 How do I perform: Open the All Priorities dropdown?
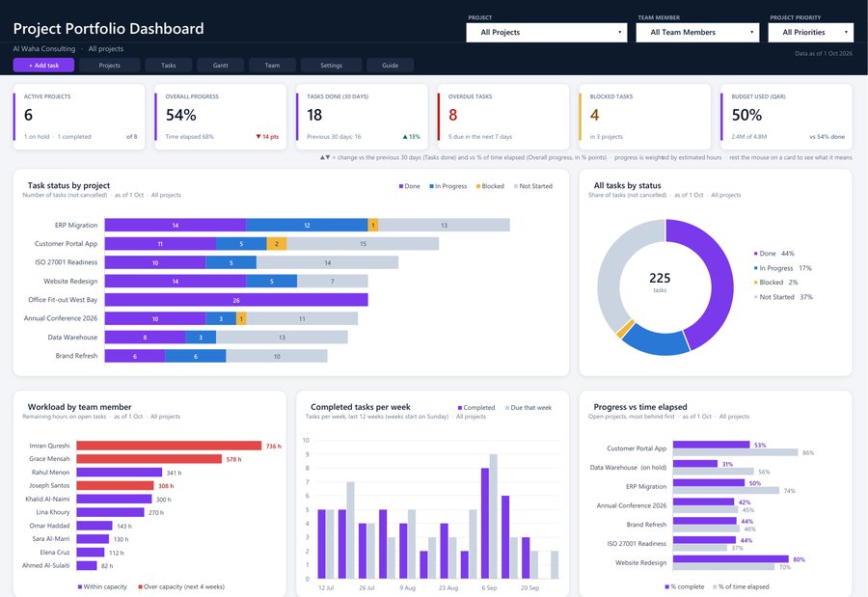coord(810,33)
